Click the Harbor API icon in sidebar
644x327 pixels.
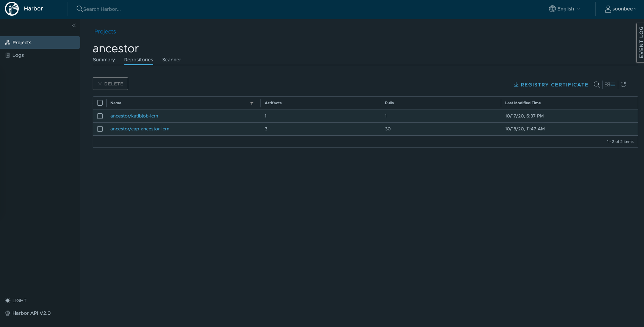coord(8,313)
